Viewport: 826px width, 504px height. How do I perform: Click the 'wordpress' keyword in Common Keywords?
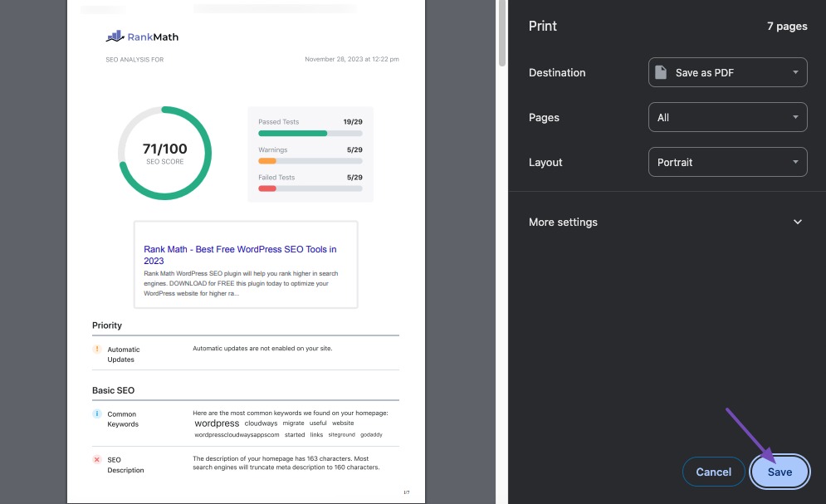(217, 423)
